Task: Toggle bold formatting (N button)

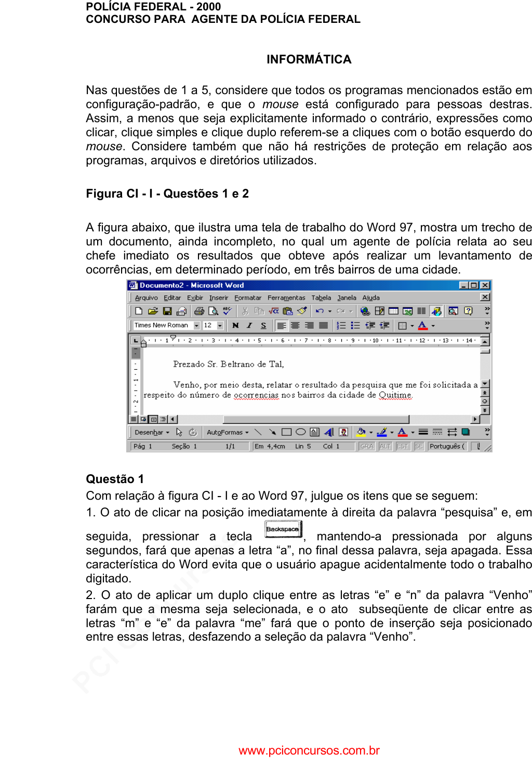Action: pos(235,326)
